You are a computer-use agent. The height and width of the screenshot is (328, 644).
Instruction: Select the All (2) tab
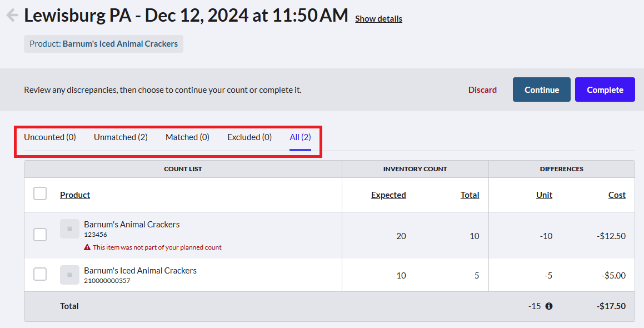(x=300, y=137)
